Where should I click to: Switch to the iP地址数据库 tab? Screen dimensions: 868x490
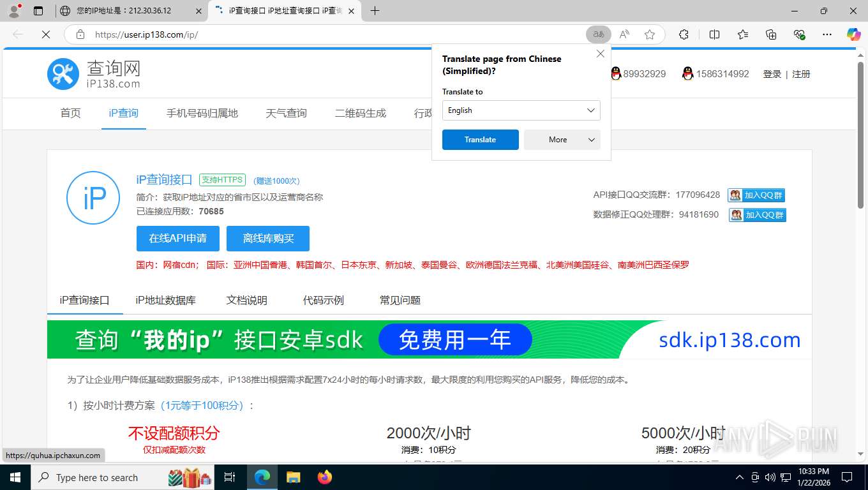point(166,300)
